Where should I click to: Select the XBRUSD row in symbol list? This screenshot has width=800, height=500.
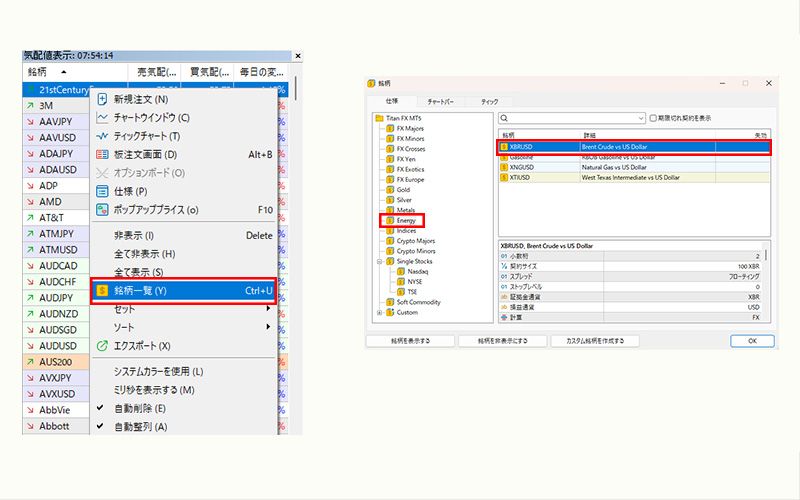(634, 147)
